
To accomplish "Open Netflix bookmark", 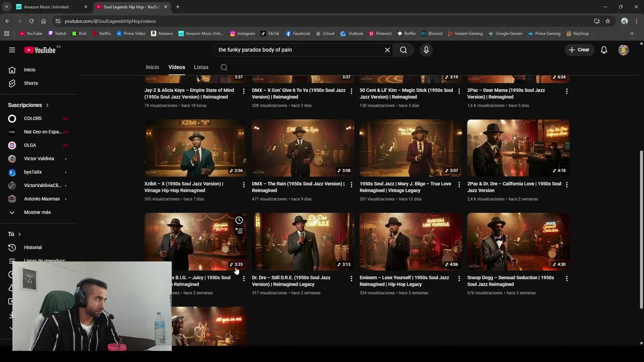I will tap(102, 34).
